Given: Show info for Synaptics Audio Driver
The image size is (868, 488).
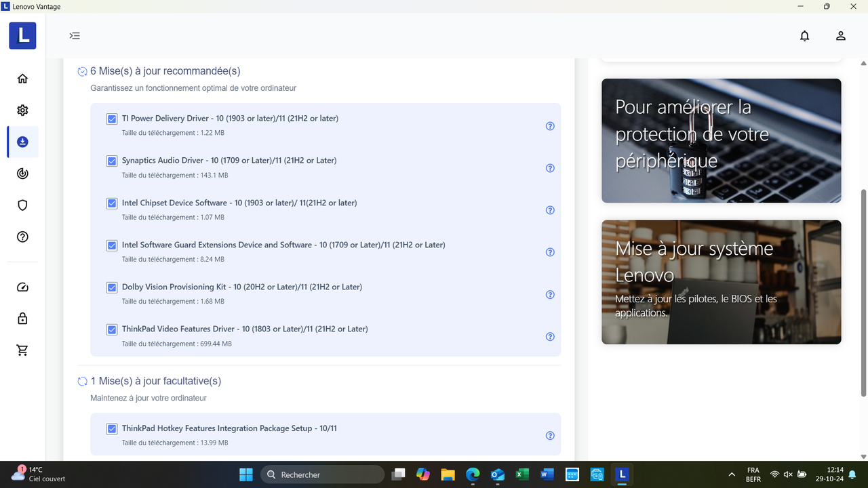Looking at the screenshot, I should click(x=550, y=168).
